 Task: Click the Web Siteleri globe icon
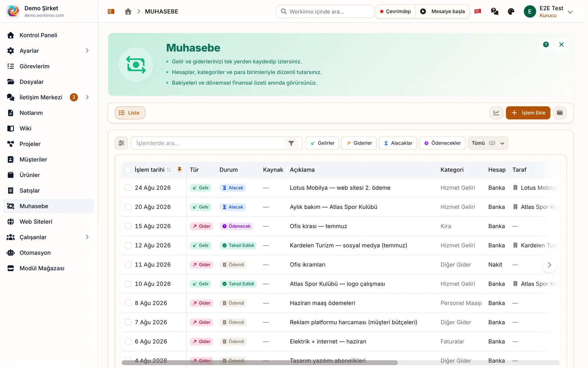(x=11, y=222)
